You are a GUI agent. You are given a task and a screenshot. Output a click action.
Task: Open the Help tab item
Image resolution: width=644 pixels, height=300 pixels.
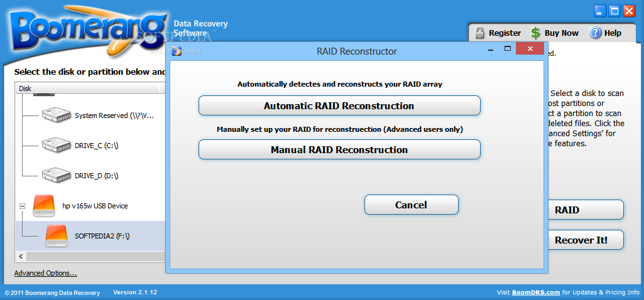[x=606, y=33]
